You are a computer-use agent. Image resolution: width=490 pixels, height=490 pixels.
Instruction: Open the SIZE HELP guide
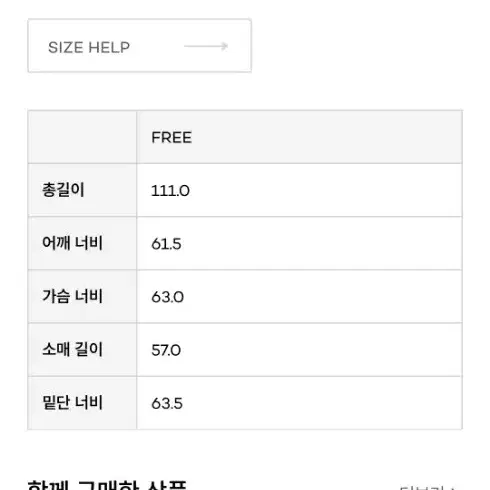click(x=139, y=46)
